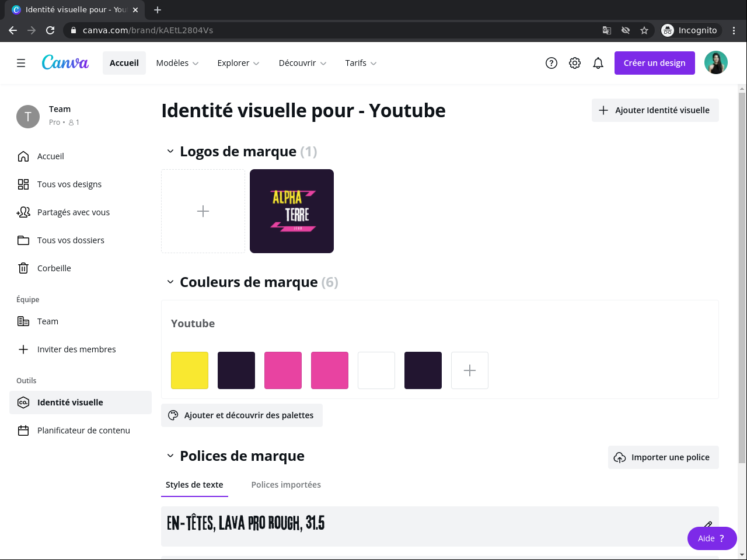The image size is (747, 560).
Task: Click the translate page icon
Action: click(607, 30)
